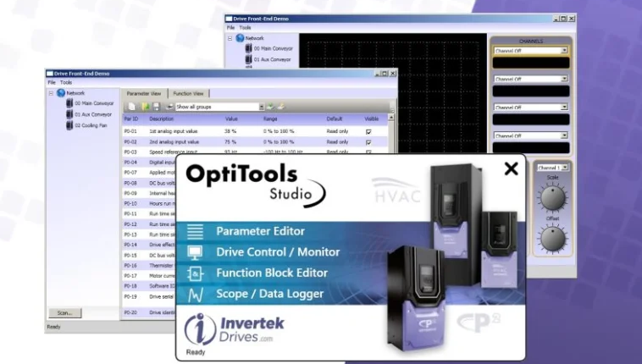Open the Function Block Editor
Image resolution: width=642 pixels, height=364 pixels.
point(272,273)
